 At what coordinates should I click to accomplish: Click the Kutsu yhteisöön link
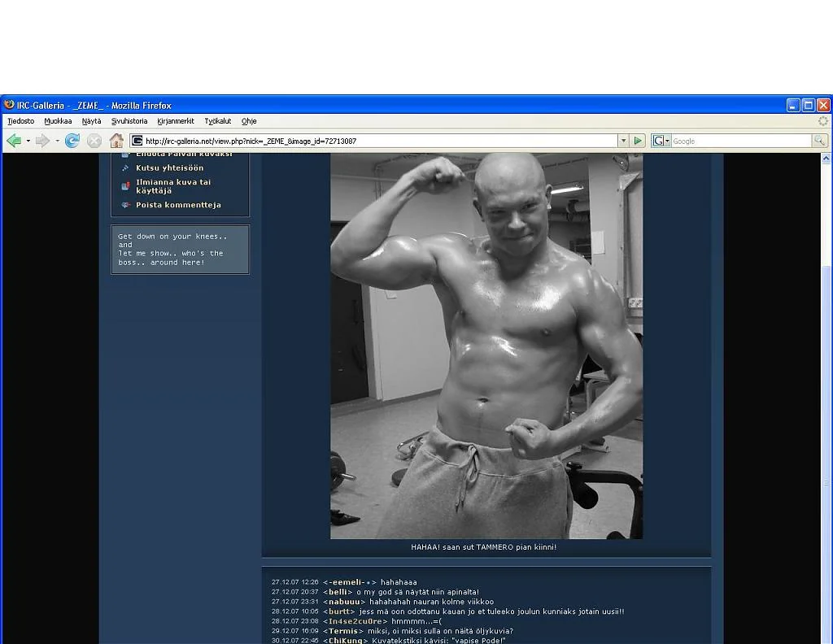coord(169,168)
